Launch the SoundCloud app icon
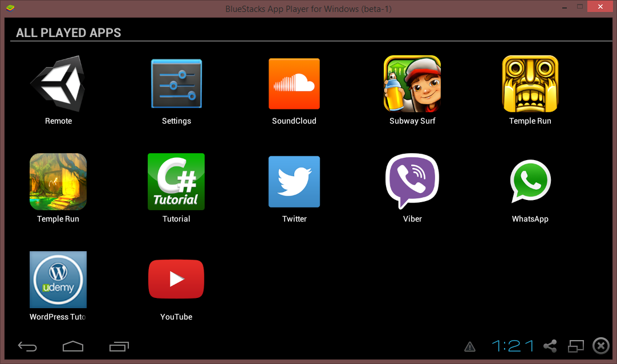Screen dimensions: 617x364 click(294, 84)
